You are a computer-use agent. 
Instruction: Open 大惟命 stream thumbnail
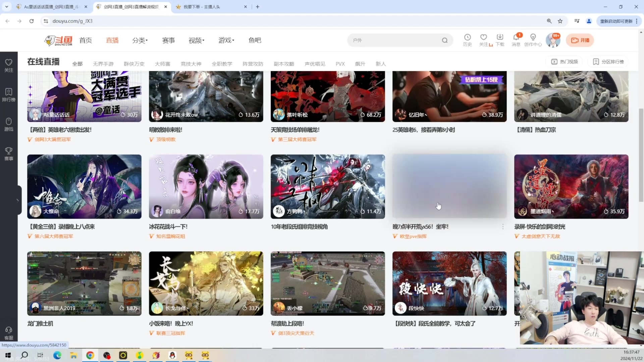point(84,187)
